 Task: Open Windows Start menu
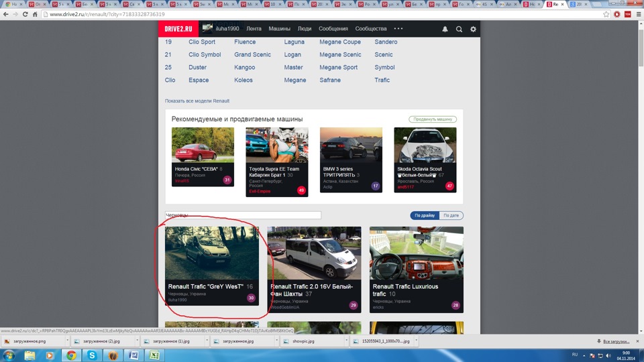pos(9,355)
